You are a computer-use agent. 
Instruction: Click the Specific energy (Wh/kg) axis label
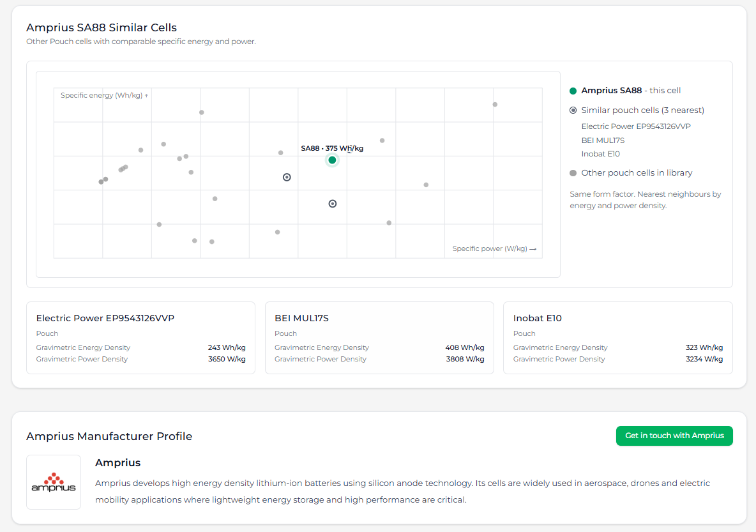point(104,96)
